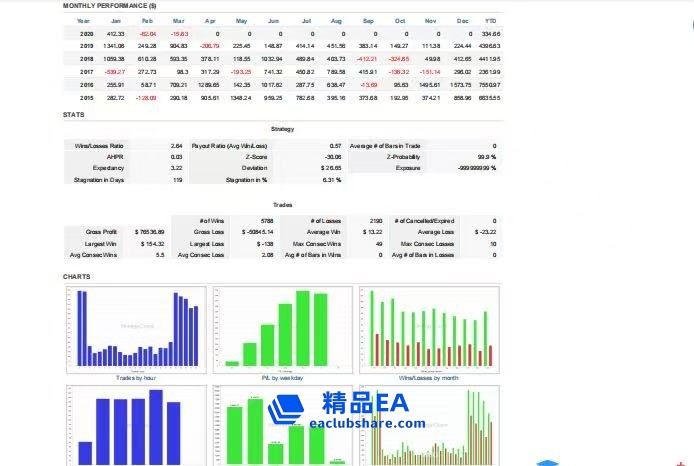Click the Jan column header
Screen dimensions: 694x466
click(116, 20)
